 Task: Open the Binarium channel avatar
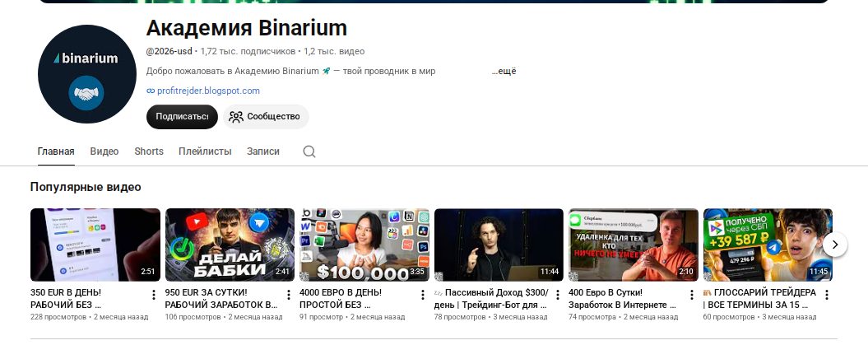(x=87, y=73)
